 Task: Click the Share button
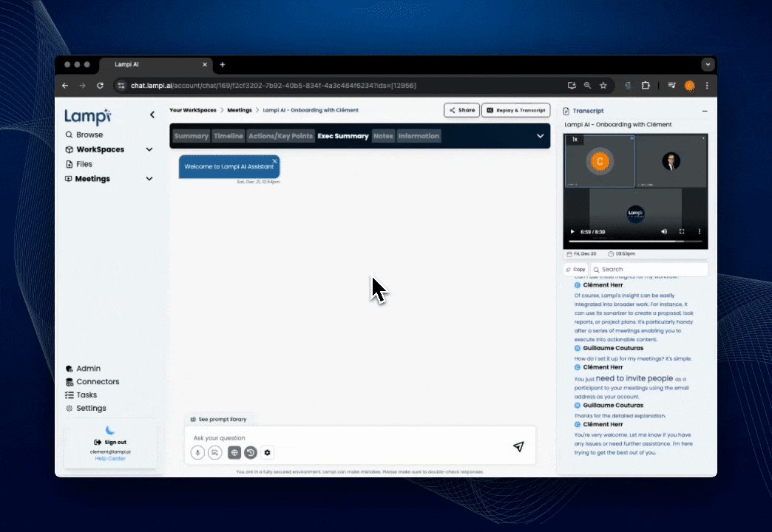(462, 110)
